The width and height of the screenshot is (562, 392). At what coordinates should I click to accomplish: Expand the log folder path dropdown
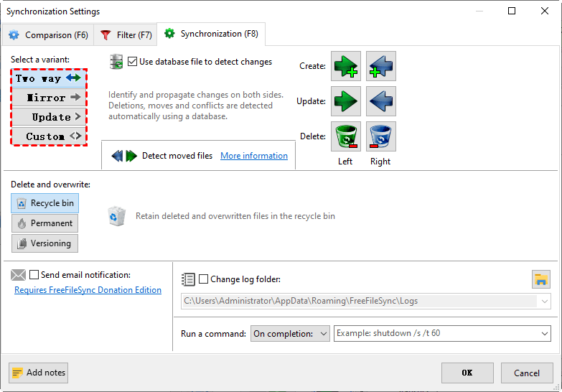click(x=545, y=302)
